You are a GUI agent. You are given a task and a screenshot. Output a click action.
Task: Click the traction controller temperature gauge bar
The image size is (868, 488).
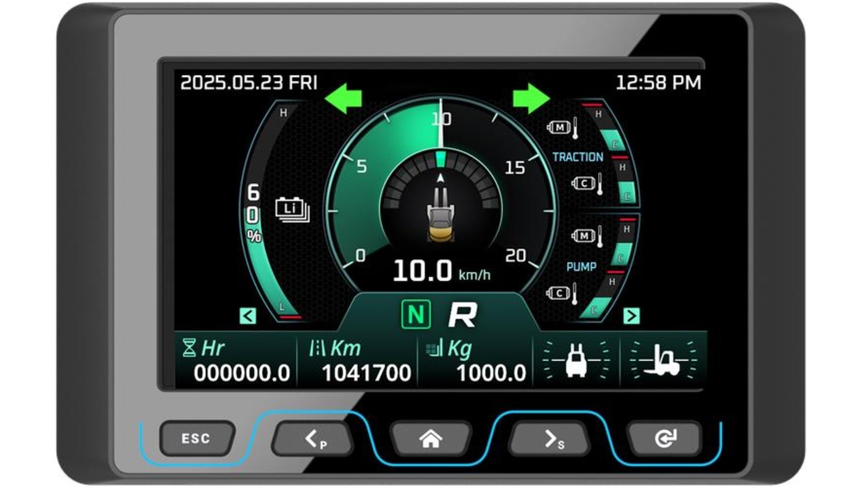tap(626, 181)
